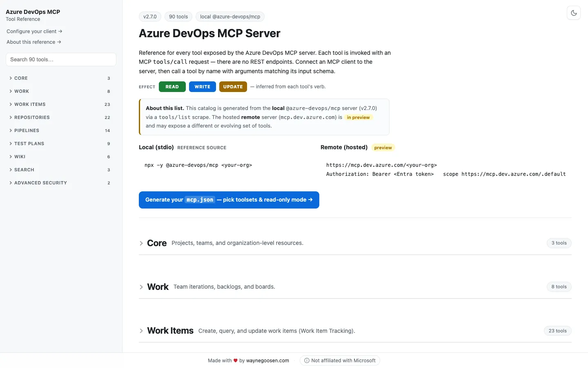Click the UPDATE effect badge

coord(233,87)
